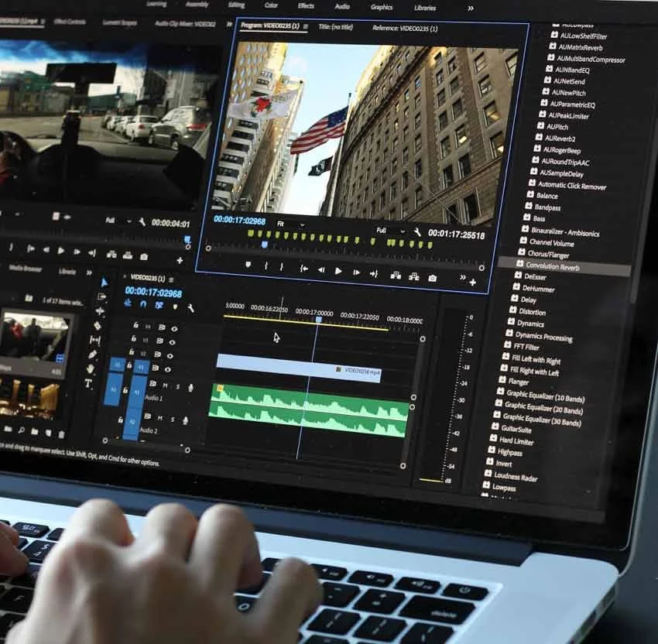Click New Bin folder icon in Project panel
The width and height of the screenshot is (658, 644).
[x=35, y=431]
